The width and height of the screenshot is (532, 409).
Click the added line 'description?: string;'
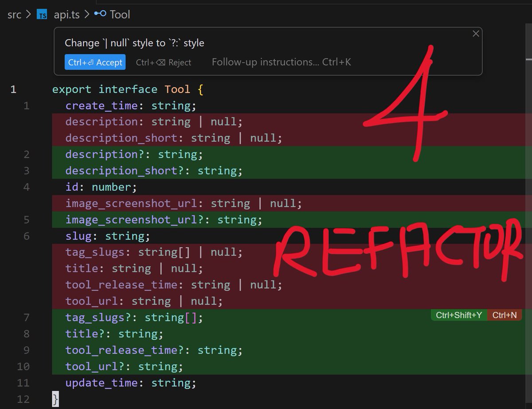(x=134, y=154)
